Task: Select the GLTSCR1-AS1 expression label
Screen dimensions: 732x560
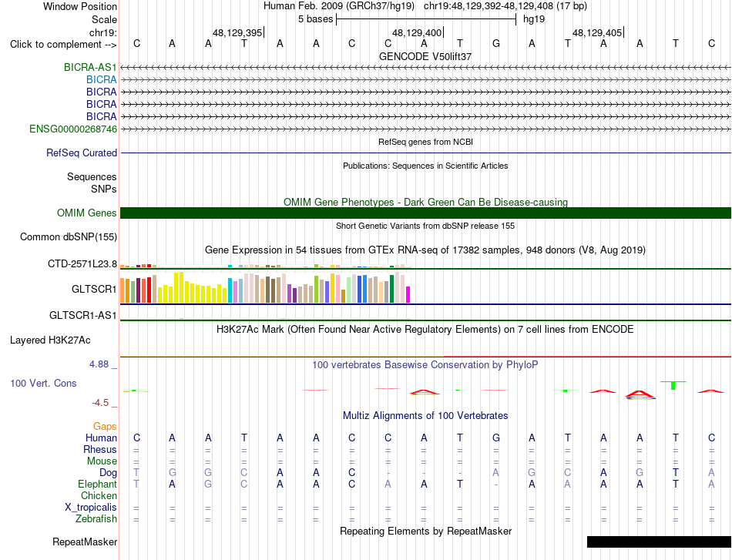Action: pos(83,315)
